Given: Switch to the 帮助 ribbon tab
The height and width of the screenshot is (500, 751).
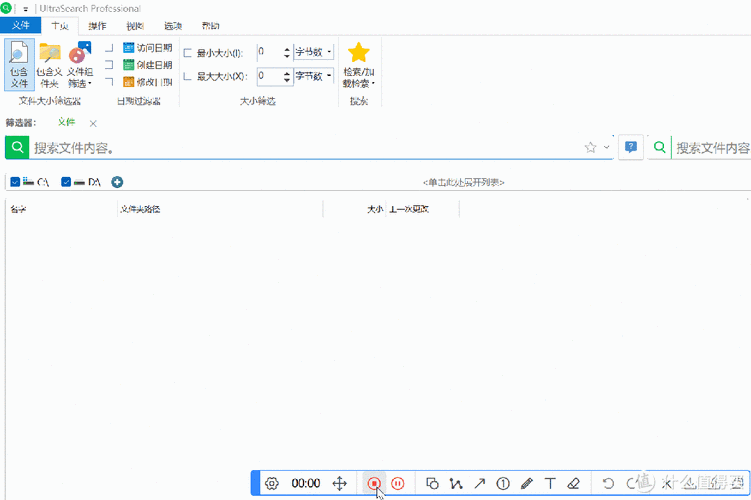Looking at the screenshot, I should (211, 26).
